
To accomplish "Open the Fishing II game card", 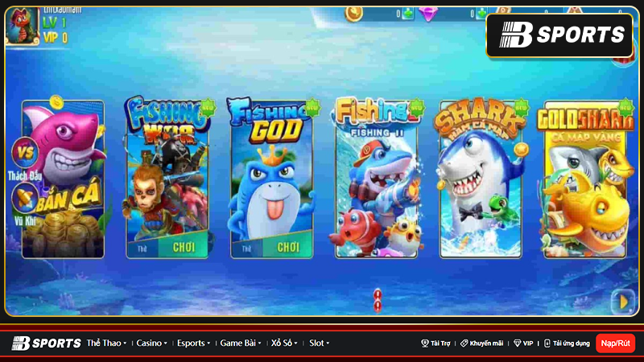I will point(376,179).
